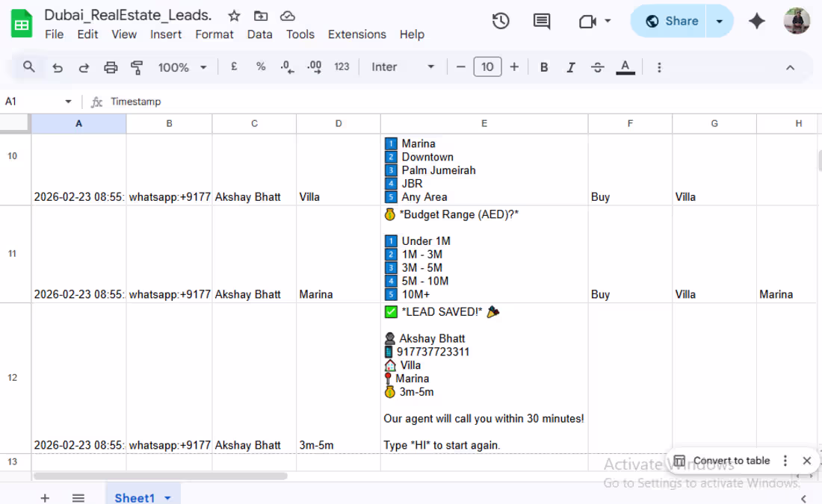Screen dimensions: 822x504
Task: Switch to the Sheet1 tab
Action: pos(135,498)
